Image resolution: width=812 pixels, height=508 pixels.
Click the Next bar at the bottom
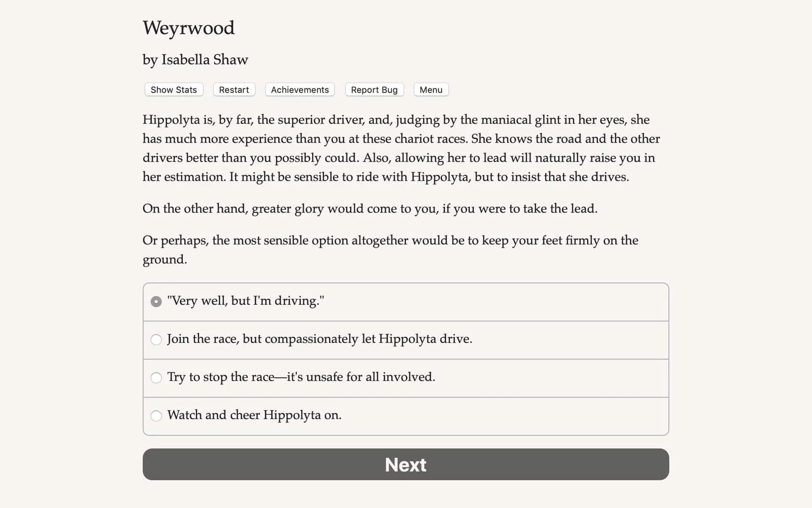click(x=405, y=465)
